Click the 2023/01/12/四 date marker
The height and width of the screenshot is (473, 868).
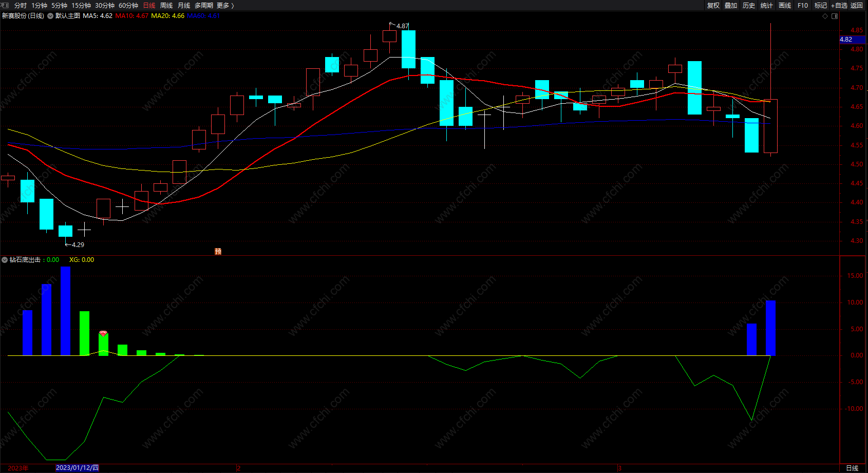coord(77,468)
